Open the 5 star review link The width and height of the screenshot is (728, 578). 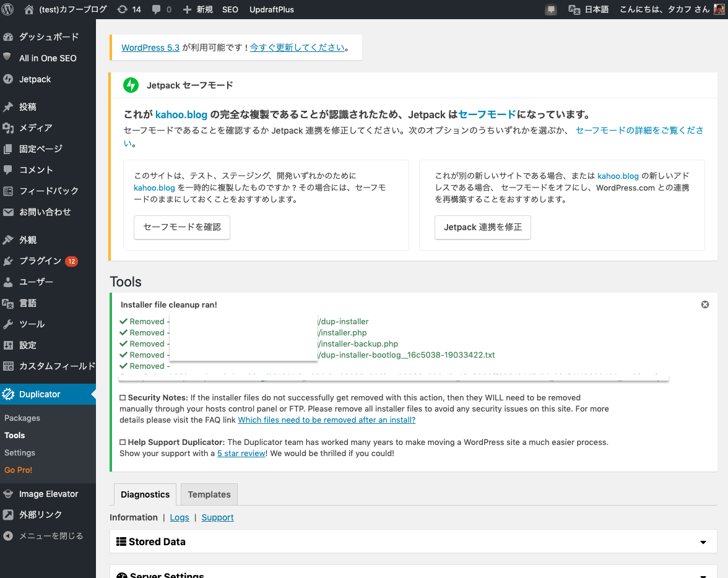pyautogui.click(x=241, y=453)
